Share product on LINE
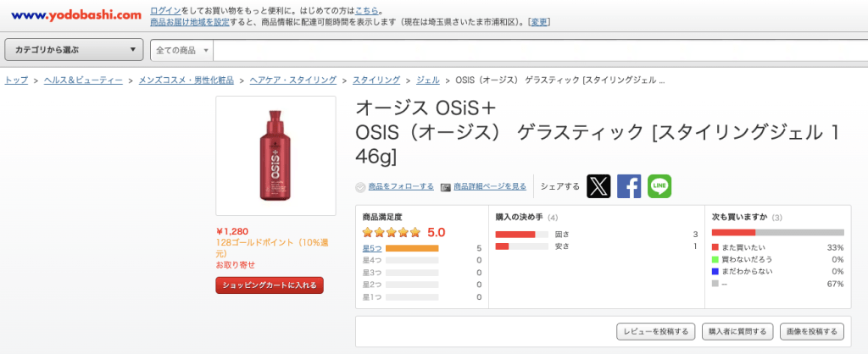 pos(659,186)
